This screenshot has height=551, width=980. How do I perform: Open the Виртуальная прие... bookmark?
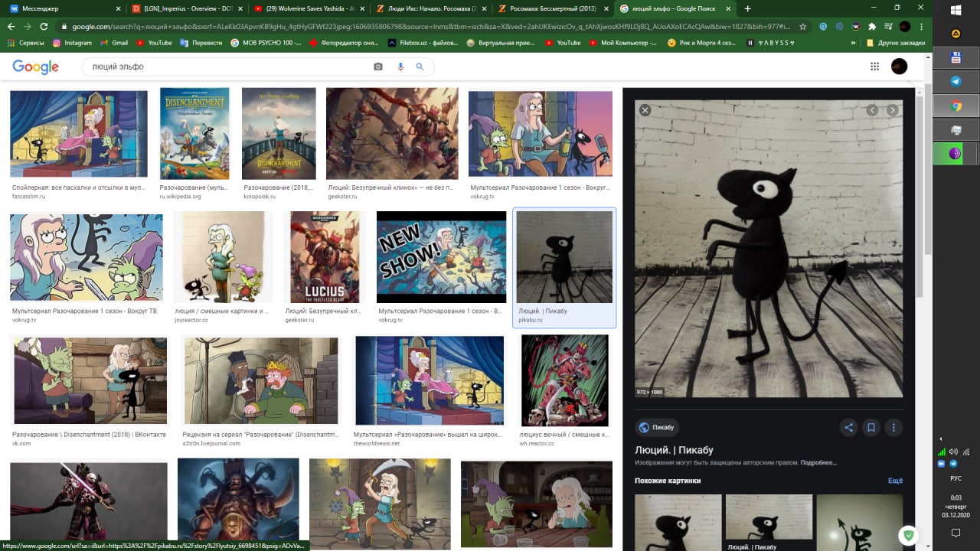500,43
